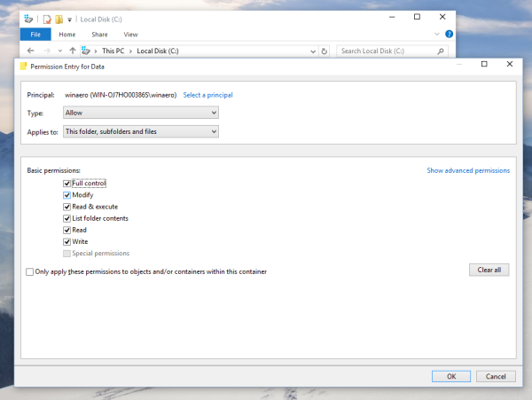Select Local Disk (C:) breadcrumb
This screenshot has width=532, height=400.
[158, 51]
